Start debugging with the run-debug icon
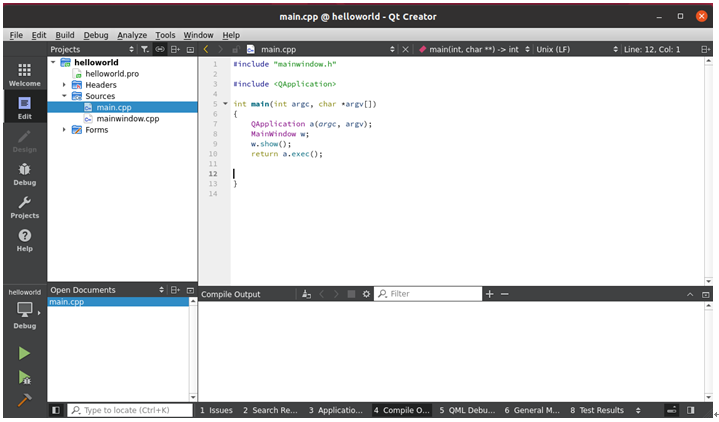The image size is (719, 422). pos(25,377)
